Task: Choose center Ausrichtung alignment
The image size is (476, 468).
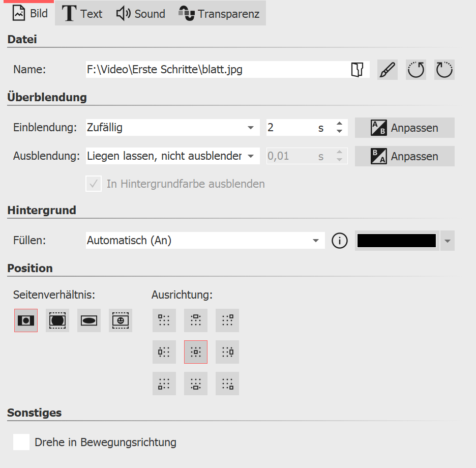Action: pos(195,352)
